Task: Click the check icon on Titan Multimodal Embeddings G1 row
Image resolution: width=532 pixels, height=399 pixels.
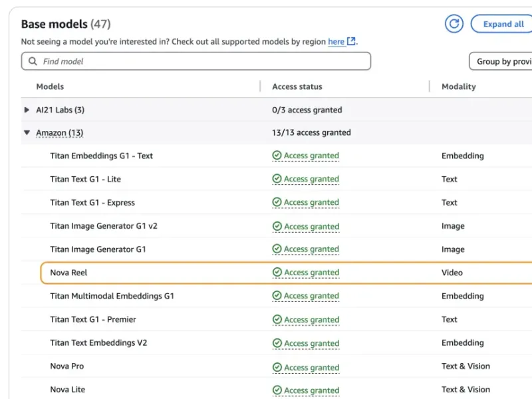Action: click(277, 295)
